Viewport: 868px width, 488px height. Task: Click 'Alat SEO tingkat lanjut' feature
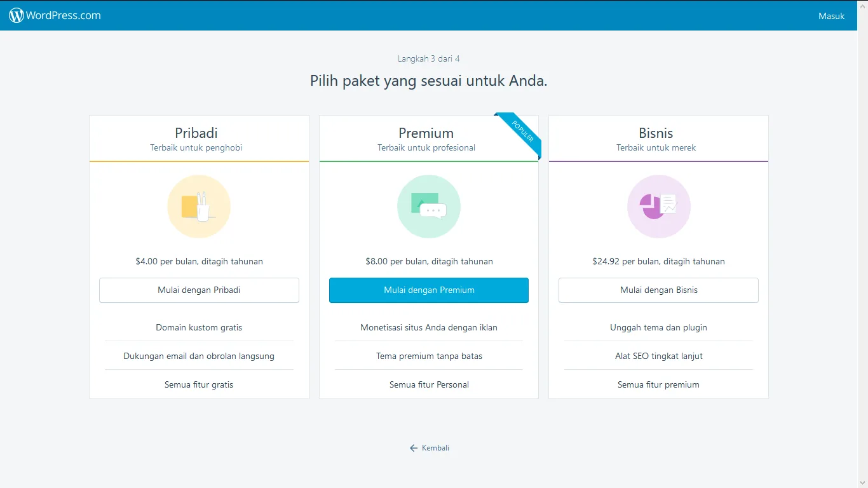coord(659,356)
